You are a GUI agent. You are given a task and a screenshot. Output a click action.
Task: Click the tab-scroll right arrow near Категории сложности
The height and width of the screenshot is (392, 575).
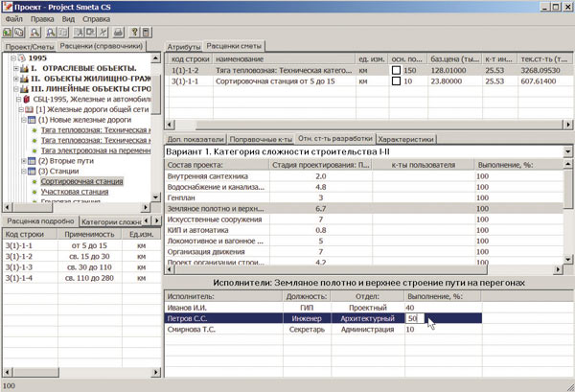pos(157,220)
